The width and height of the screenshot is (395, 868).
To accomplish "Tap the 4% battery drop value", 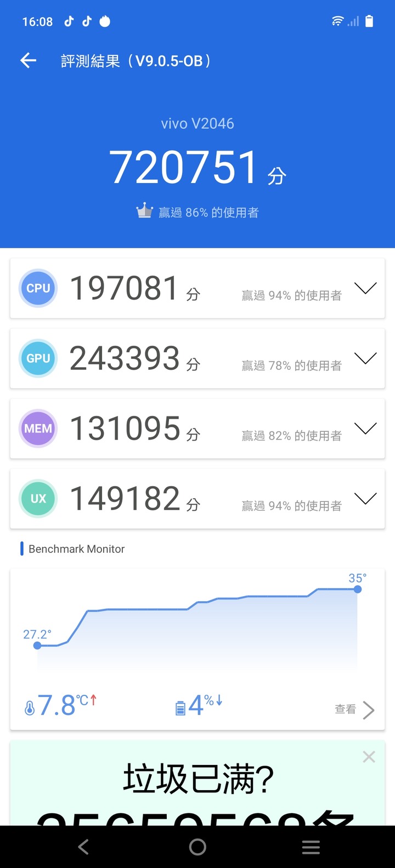I will [x=205, y=705].
